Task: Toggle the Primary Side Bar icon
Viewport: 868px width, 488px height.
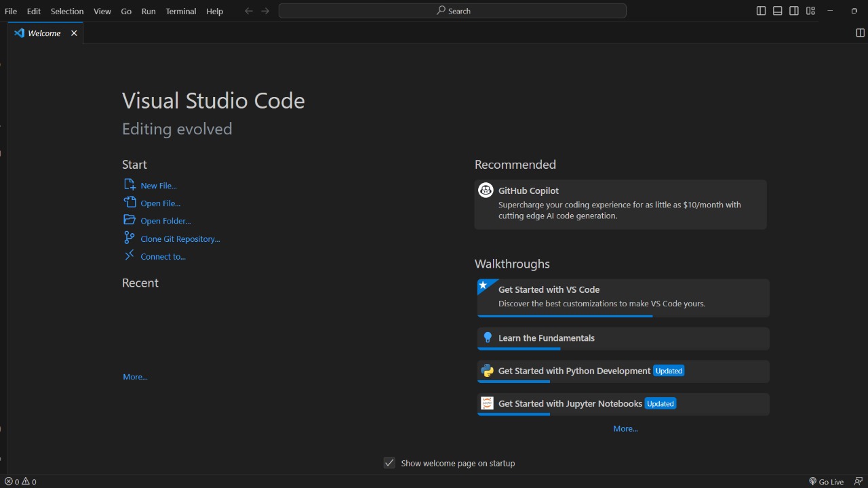Action: (761, 11)
